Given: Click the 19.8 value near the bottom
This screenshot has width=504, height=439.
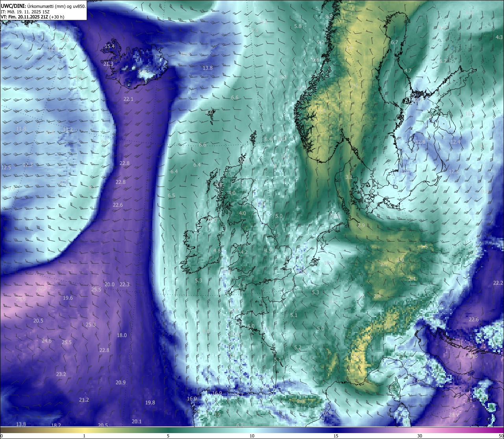Looking at the screenshot, I should point(150,403).
